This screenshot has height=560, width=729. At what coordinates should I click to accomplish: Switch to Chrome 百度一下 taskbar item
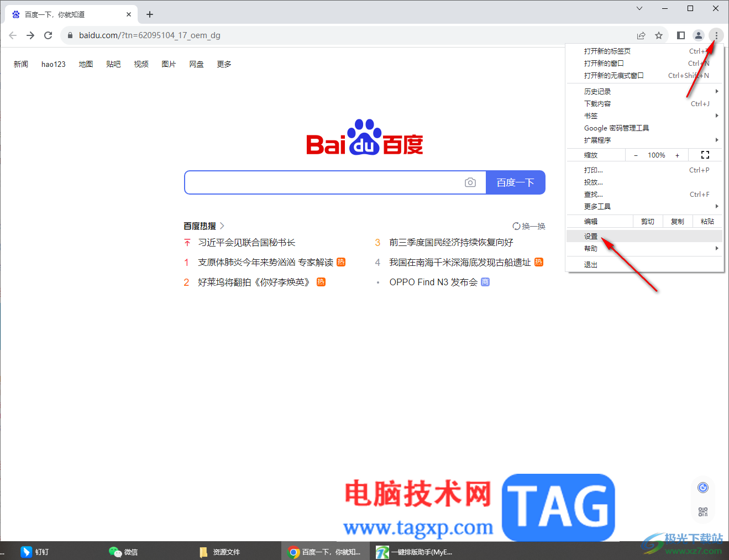click(325, 552)
